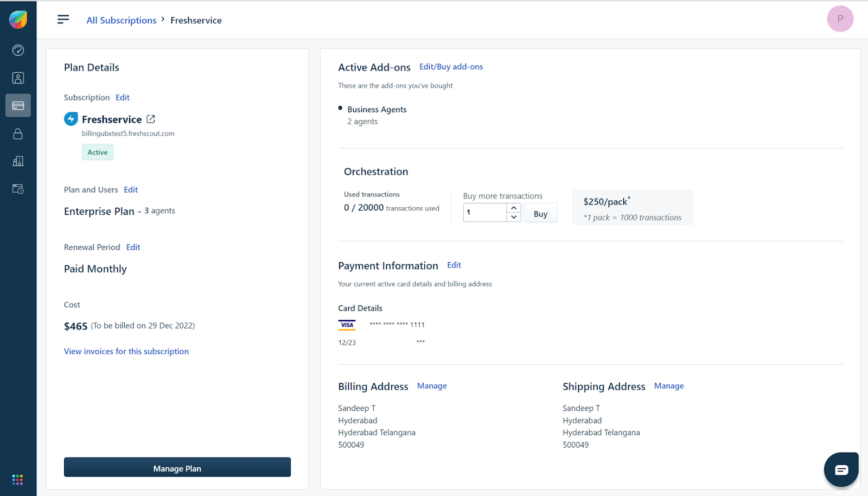Click the Freshservice product name heading
This screenshot has width=868, height=496.
tap(112, 119)
